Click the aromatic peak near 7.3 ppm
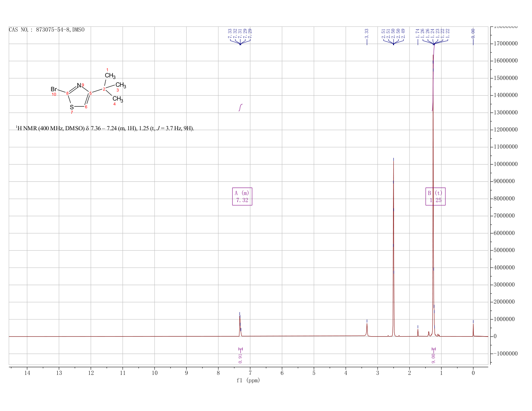 coord(240,326)
